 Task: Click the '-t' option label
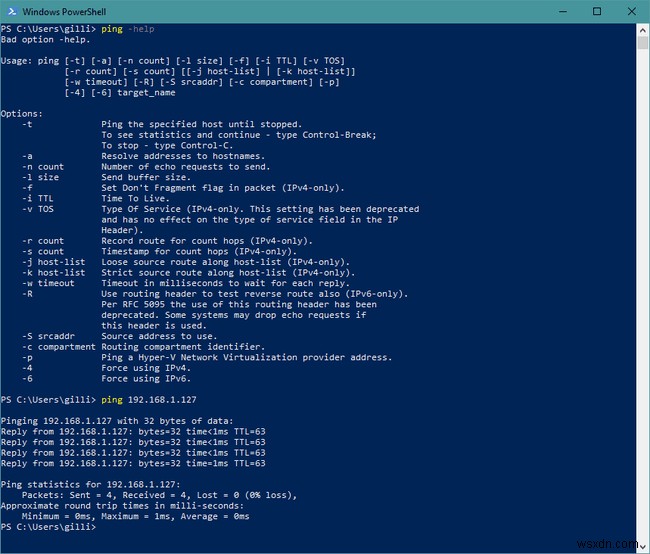[27, 124]
